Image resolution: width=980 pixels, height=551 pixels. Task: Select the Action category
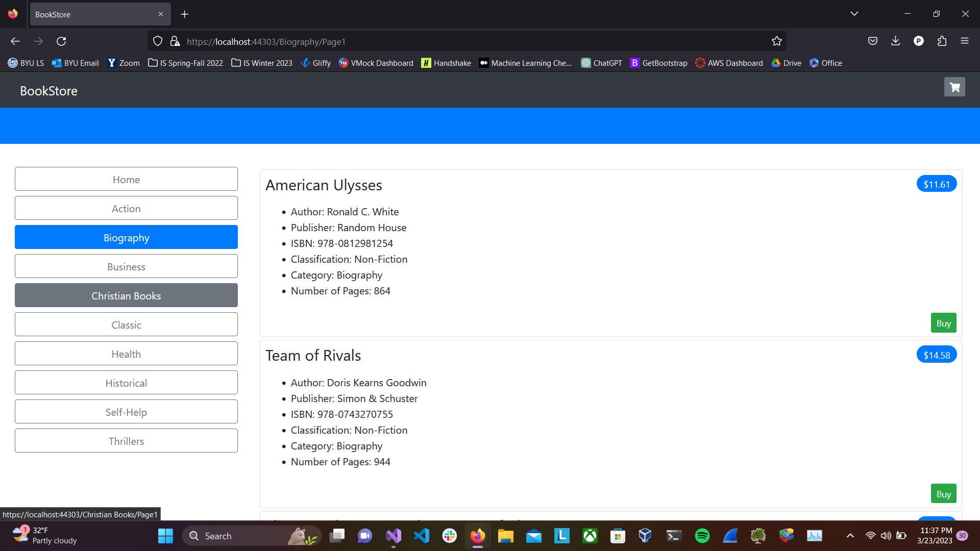(x=126, y=208)
